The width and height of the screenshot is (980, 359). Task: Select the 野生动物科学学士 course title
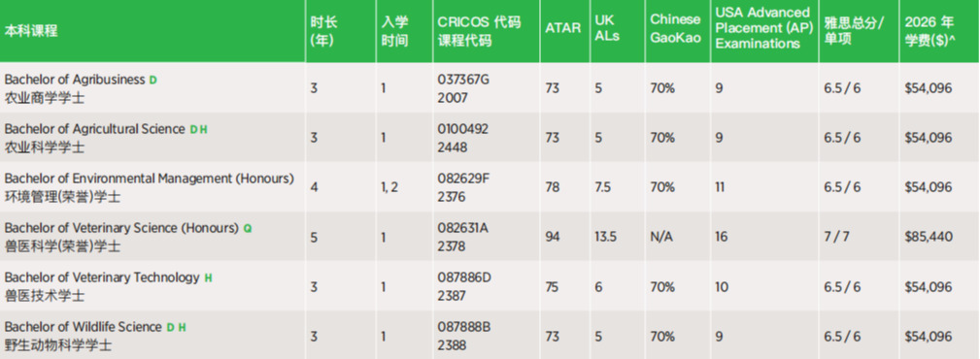[58, 344]
